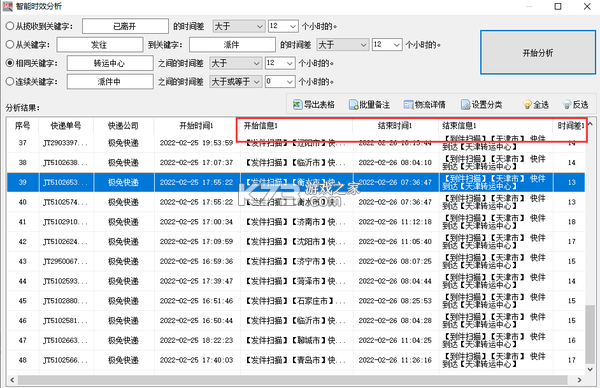The width and height of the screenshot is (600, 388).
Task: Click 全选 select all bulb icon
Action: 527,104
